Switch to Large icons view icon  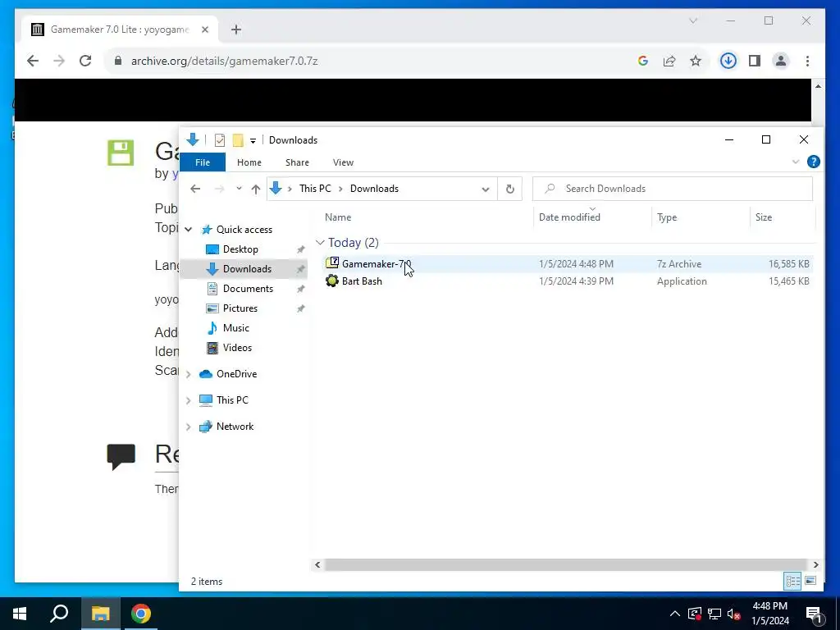[x=810, y=581]
